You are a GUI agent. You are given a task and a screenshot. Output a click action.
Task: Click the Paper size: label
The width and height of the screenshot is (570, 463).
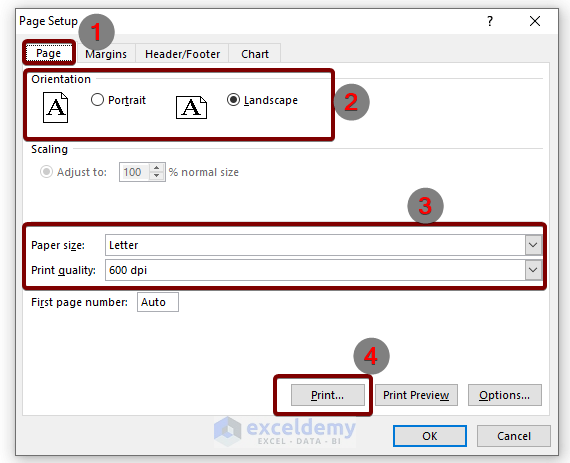(58, 245)
